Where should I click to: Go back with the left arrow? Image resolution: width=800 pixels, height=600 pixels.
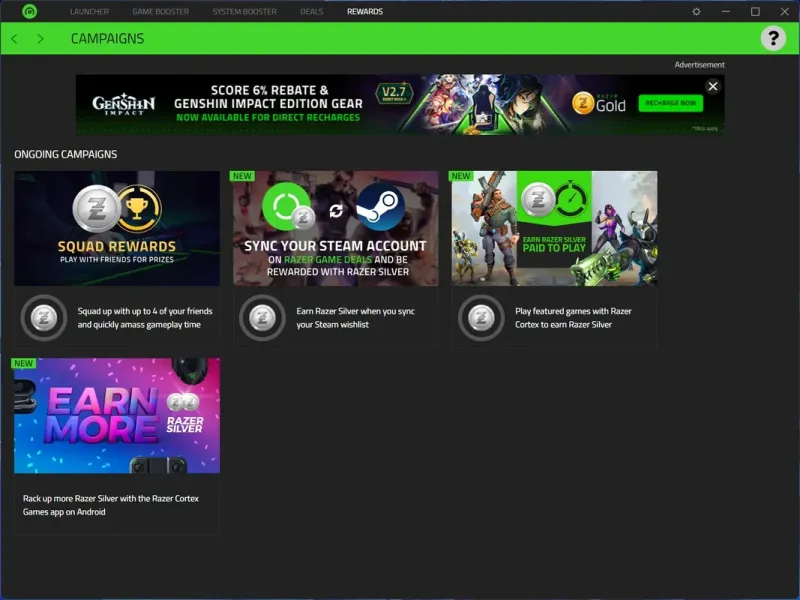tap(15, 39)
